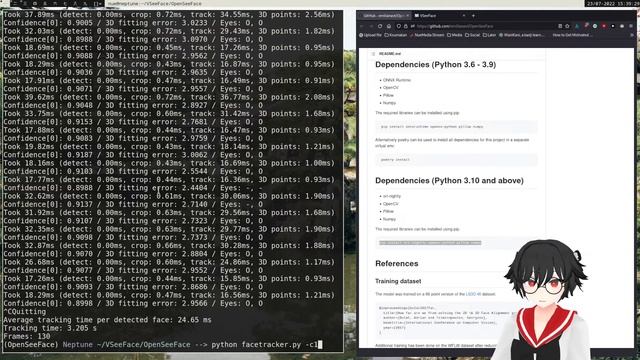Click the ^CQuitting line in terminal
This screenshot has height=360, width=640.
click(x=24, y=312)
